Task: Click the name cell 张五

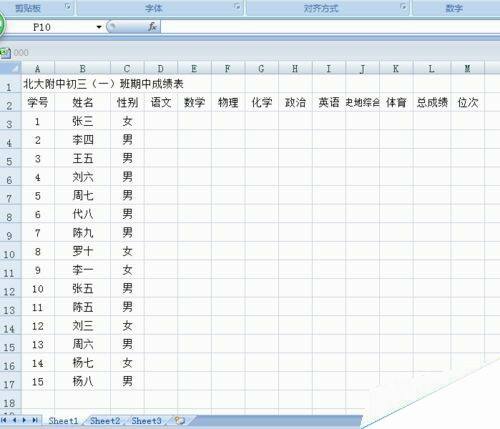Action: point(83,288)
